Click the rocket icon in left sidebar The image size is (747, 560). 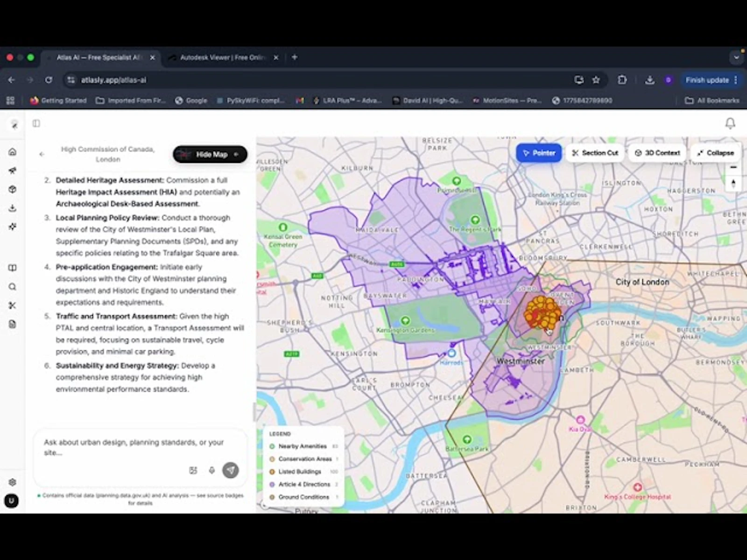13,170
